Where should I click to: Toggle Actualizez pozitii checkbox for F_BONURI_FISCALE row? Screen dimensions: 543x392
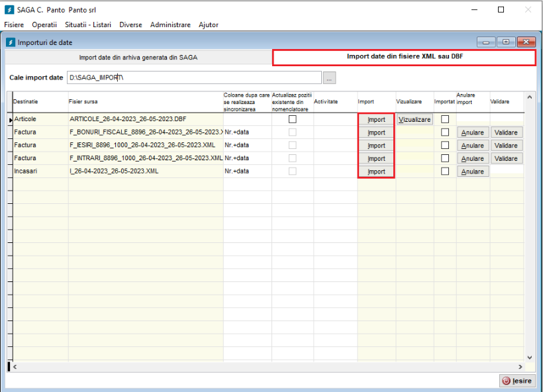coord(293,132)
